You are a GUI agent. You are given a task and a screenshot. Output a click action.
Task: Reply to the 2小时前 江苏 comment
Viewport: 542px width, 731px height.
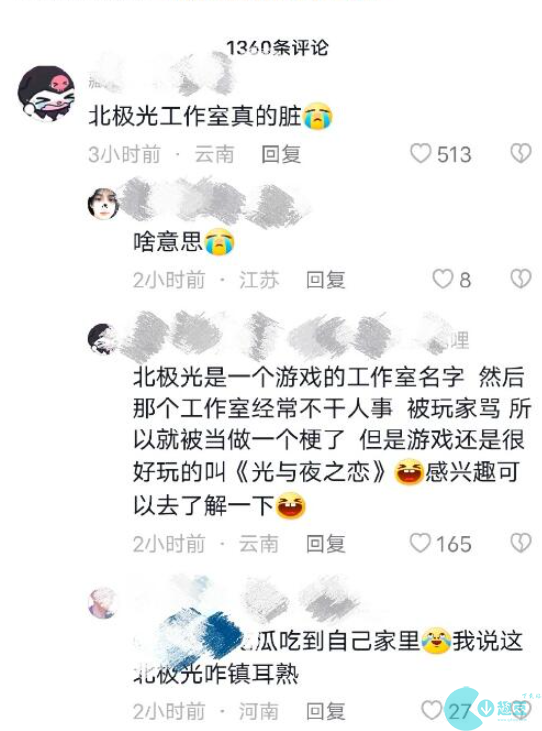click(x=325, y=280)
